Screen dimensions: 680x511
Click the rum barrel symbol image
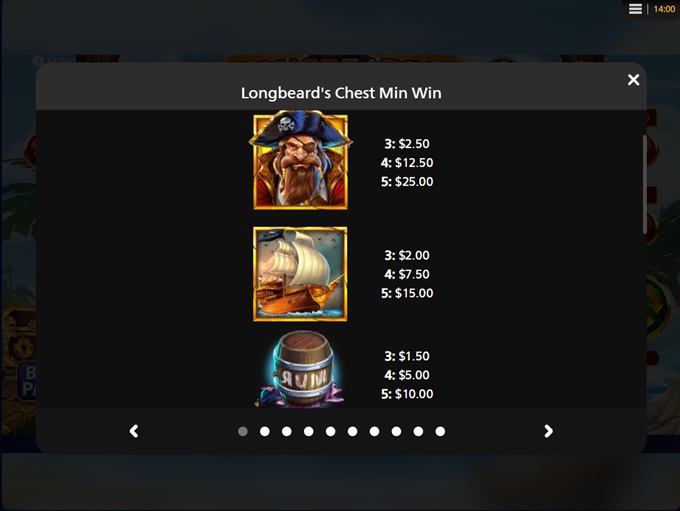(x=302, y=369)
